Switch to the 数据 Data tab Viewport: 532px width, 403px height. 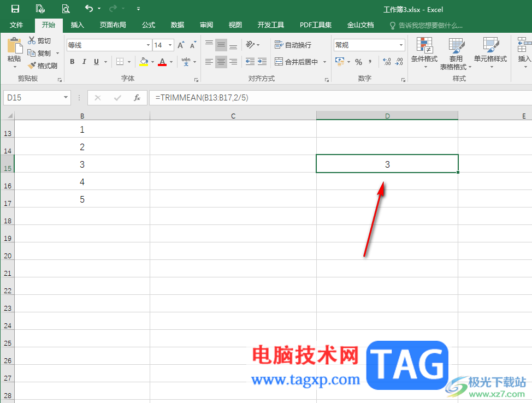(x=178, y=25)
